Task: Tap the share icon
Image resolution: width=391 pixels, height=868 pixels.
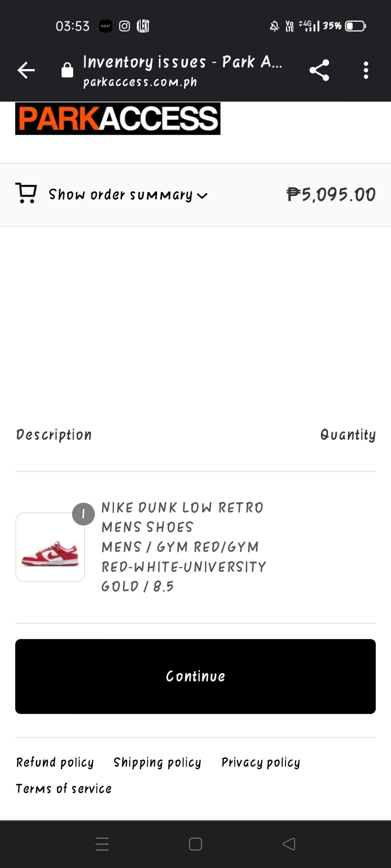Action: tap(319, 70)
